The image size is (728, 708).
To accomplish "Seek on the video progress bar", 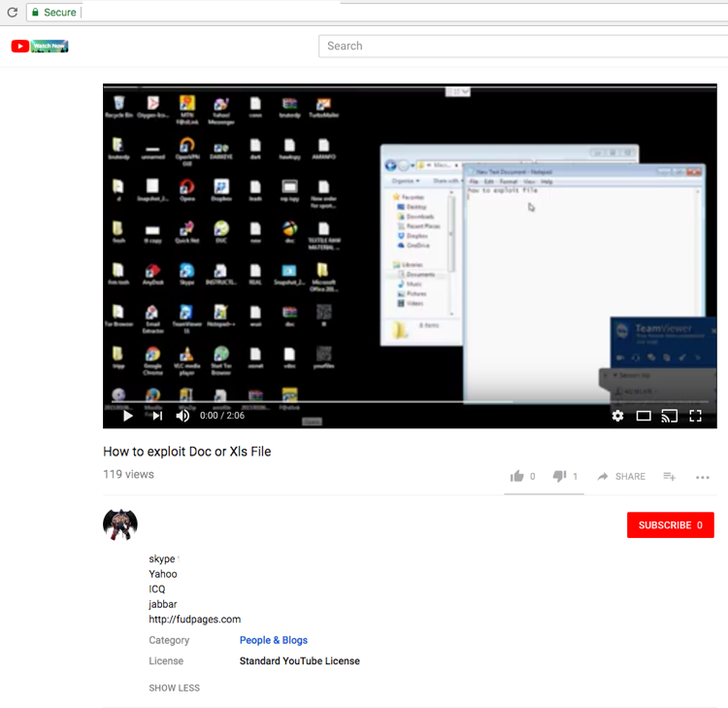I will [x=388, y=401].
